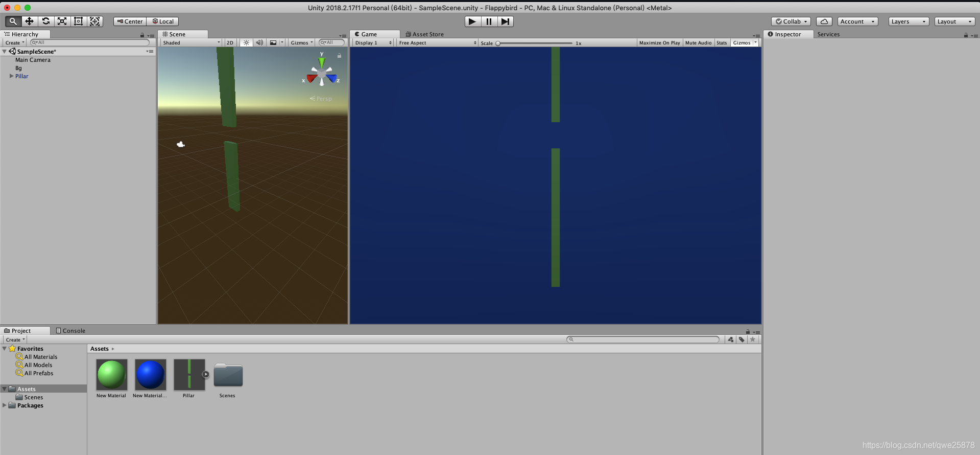Open Scene view Gizmos dropdown
Screen dimensions: 980x455
click(302, 42)
